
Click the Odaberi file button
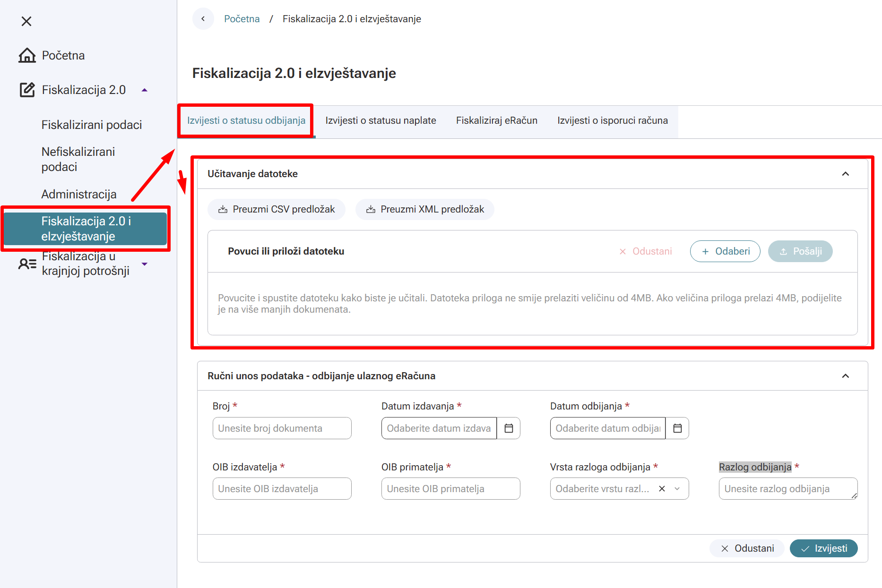click(x=725, y=251)
